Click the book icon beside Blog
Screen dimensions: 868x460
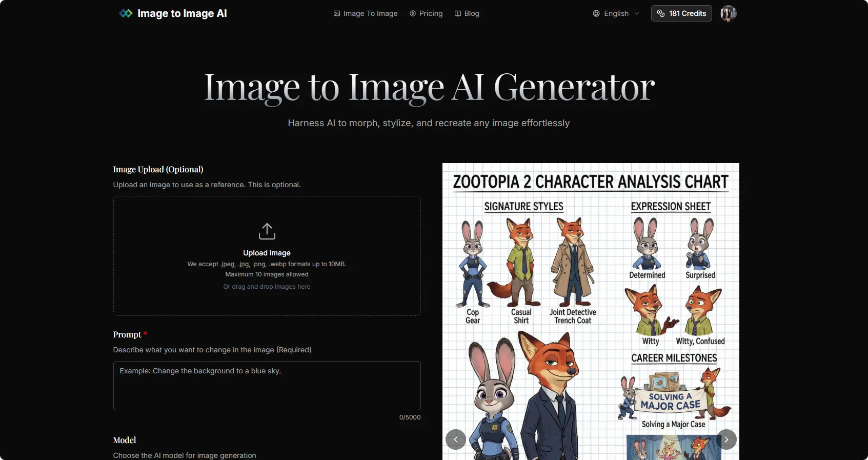[x=458, y=13]
